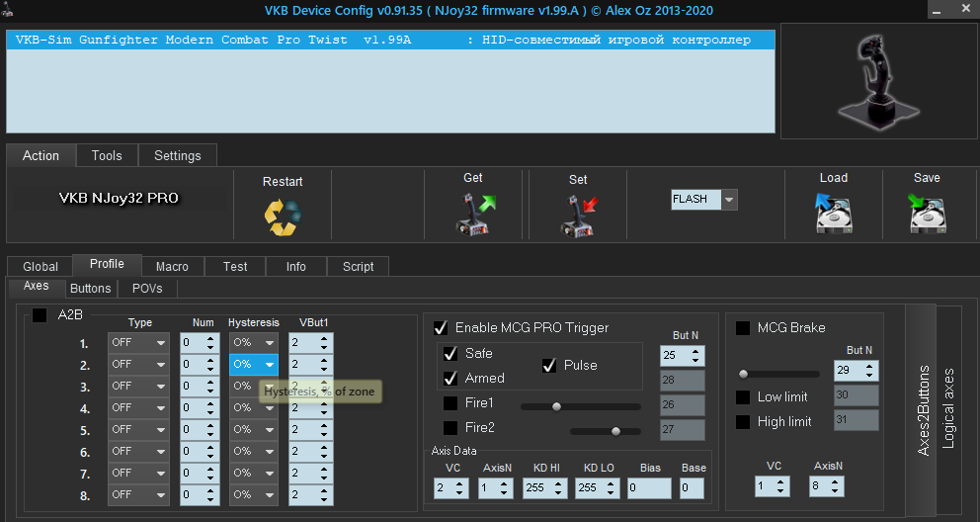Select the Axes2Buttons vertical tab
This screenshot has height=522, width=980.
tap(923, 409)
